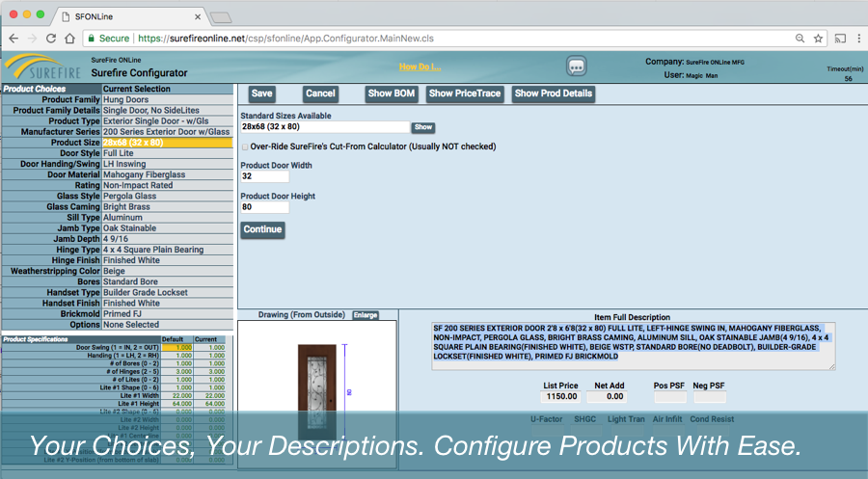Click the Save button
Image resolution: width=868 pixels, height=479 pixels.
click(261, 93)
